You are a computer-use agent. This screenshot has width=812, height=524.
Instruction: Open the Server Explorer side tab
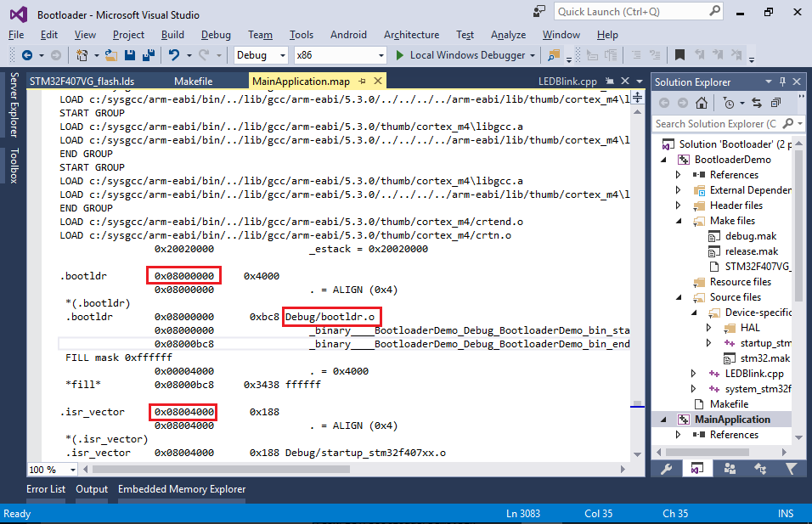(14, 104)
